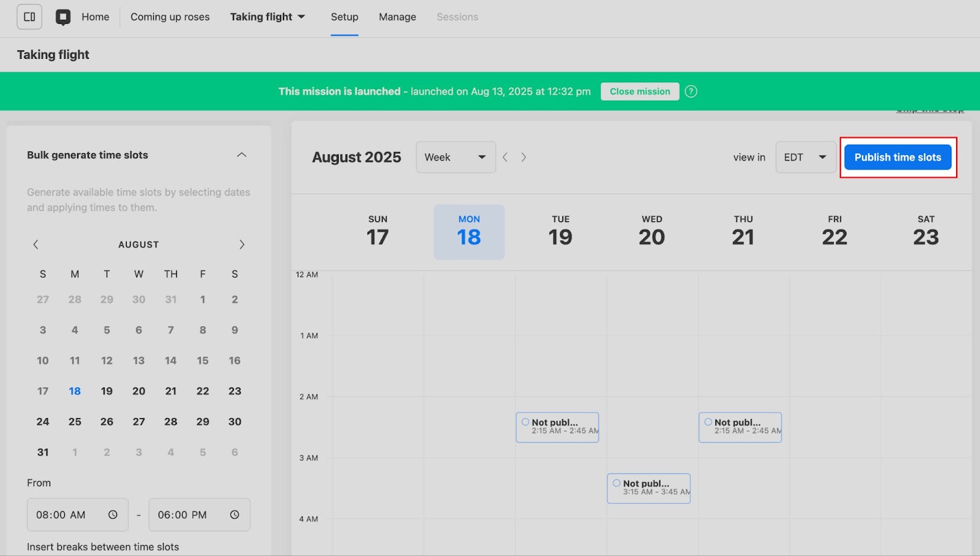Open the EDT timezone dropdown
Image resolution: width=980 pixels, height=556 pixels.
[805, 158]
